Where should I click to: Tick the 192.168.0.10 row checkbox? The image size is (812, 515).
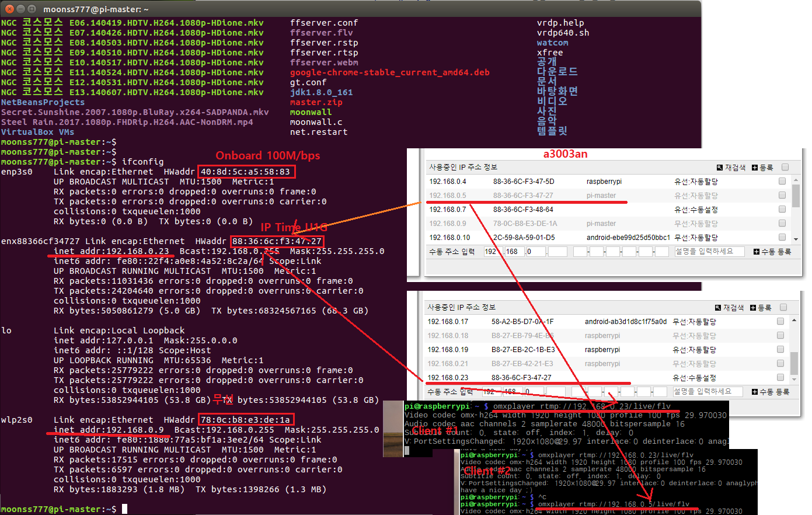pos(782,237)
